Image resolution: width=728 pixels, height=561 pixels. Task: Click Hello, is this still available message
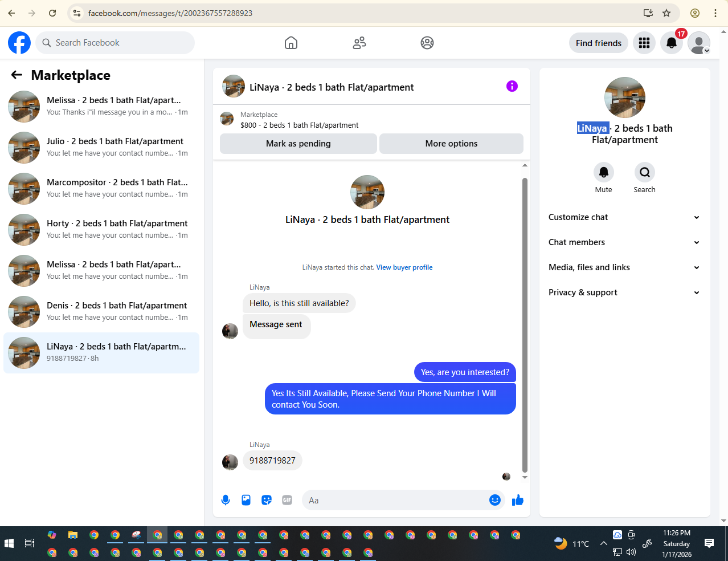299,303
